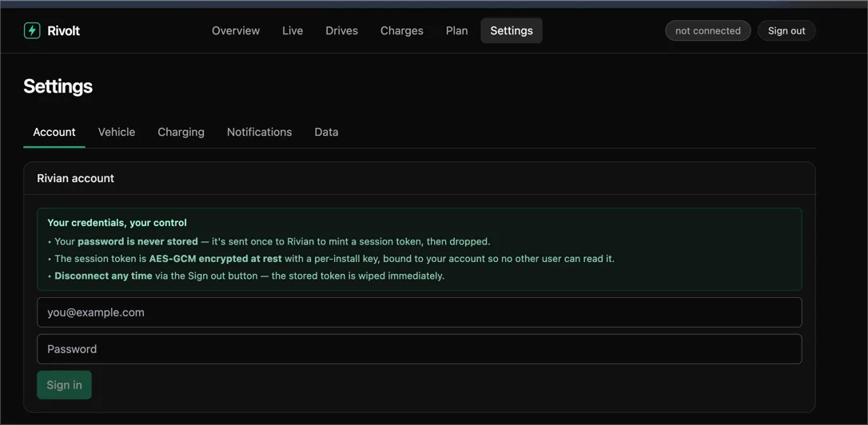Viewport: 868px width, 425px height.
Task: Go to the Live page
Action: [293, 30]
